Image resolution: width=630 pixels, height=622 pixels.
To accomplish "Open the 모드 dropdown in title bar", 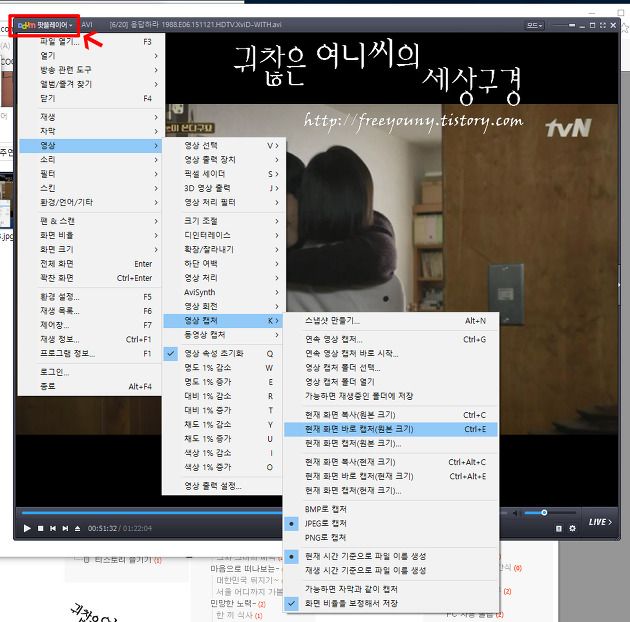I will click(x=535, y=25).
